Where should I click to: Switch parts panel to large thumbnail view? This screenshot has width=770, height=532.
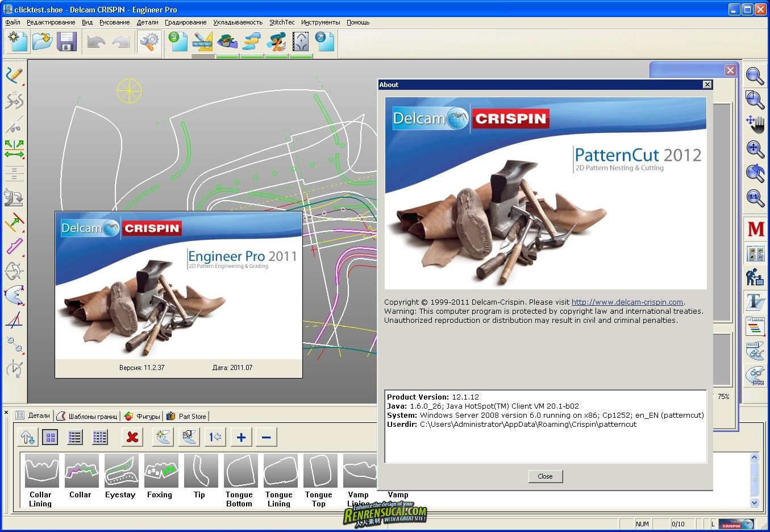point(51,437)
